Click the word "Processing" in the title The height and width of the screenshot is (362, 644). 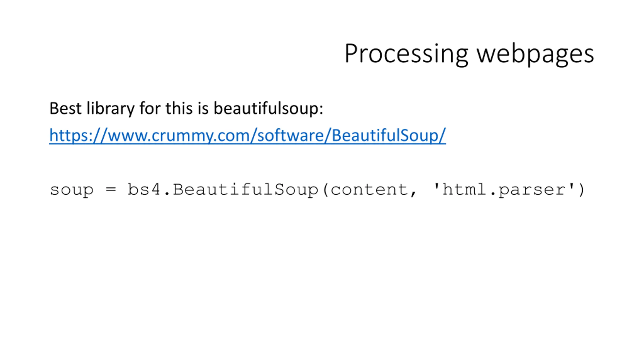[407, 54]
